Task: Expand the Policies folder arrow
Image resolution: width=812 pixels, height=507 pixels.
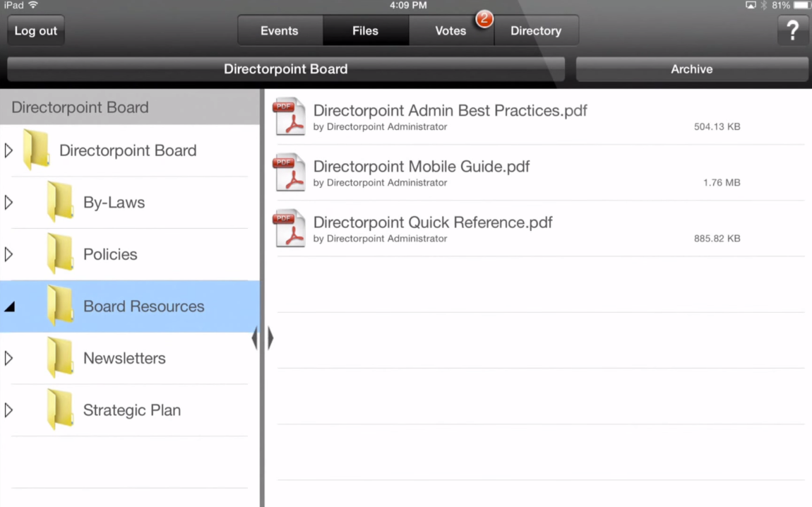Action: click(8, 254)
